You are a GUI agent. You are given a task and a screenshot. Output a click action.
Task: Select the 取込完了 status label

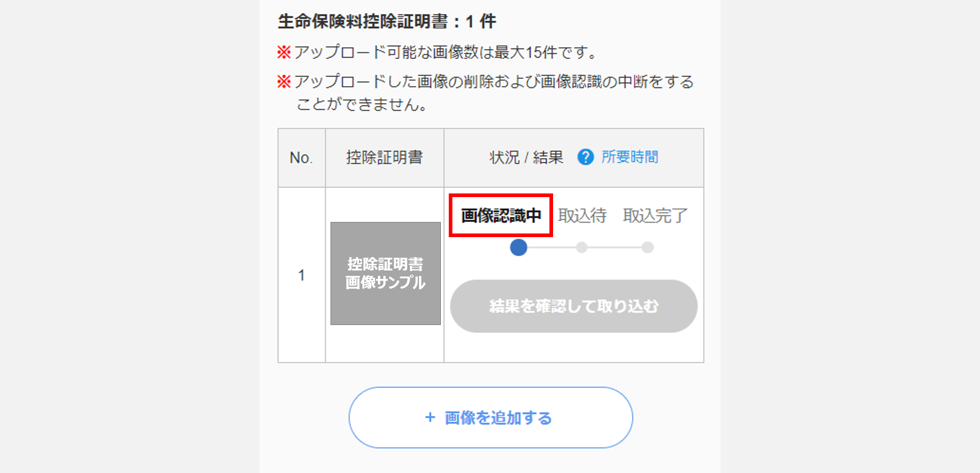click(655, 215)
